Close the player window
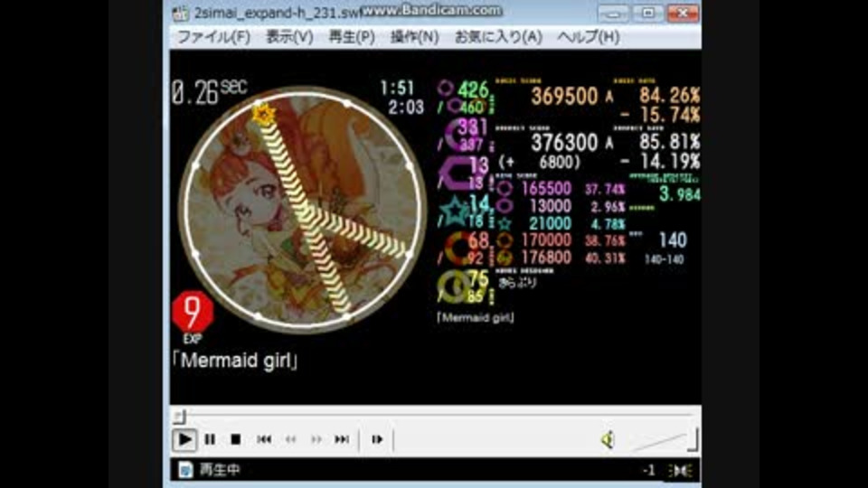The height and width of the screenshot is (488, 868). coord(684,14)
